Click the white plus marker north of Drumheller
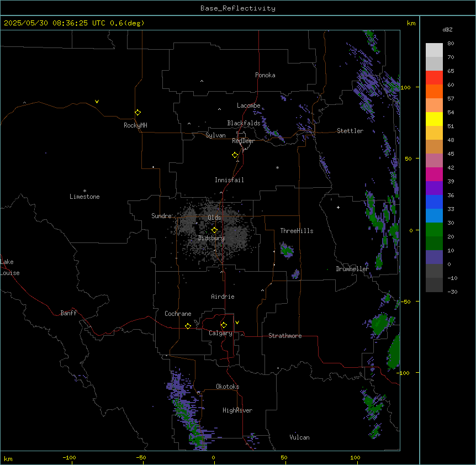Screen dimensions: 476x465 338,207
